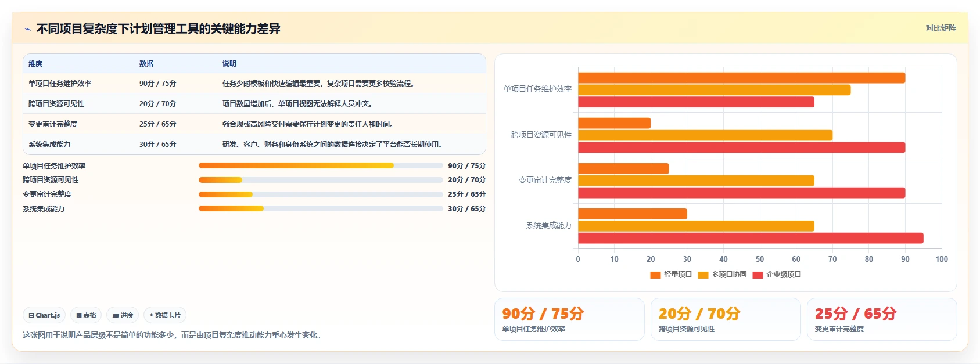Viewport: 980px width, 364px height.
Task: Click the 变更审计完整度 progress bar
Action: tap(321, 194)
